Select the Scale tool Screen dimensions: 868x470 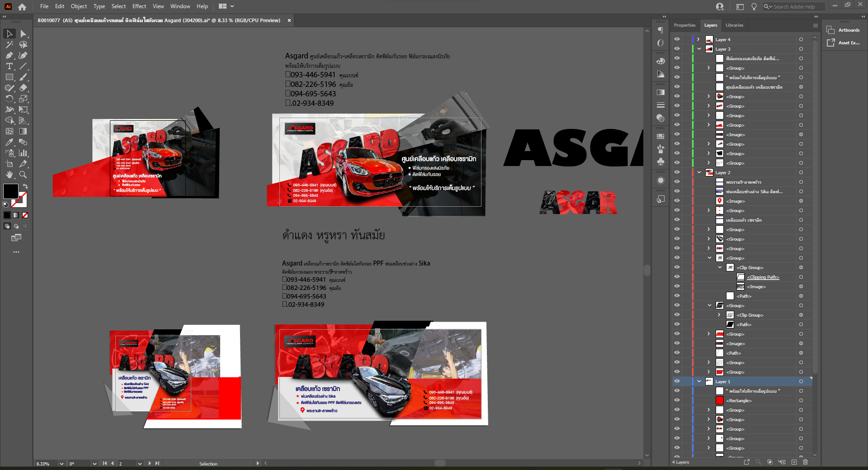point(24,99)
